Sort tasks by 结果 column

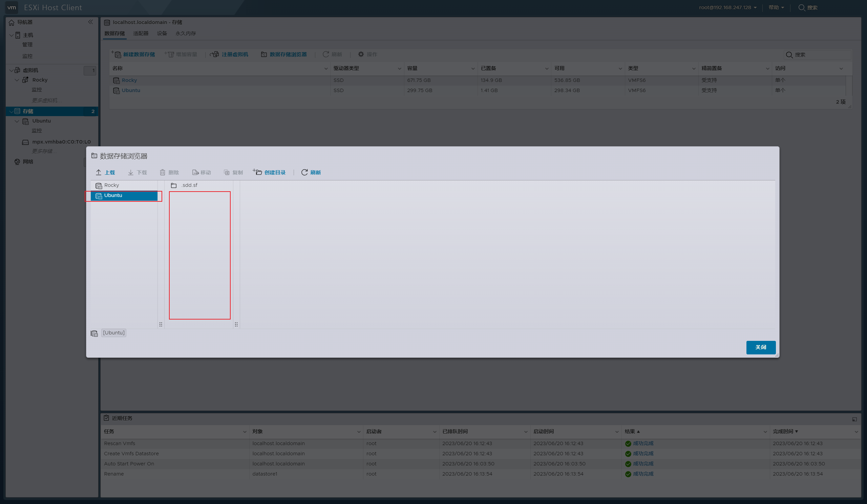coord(632,432)
